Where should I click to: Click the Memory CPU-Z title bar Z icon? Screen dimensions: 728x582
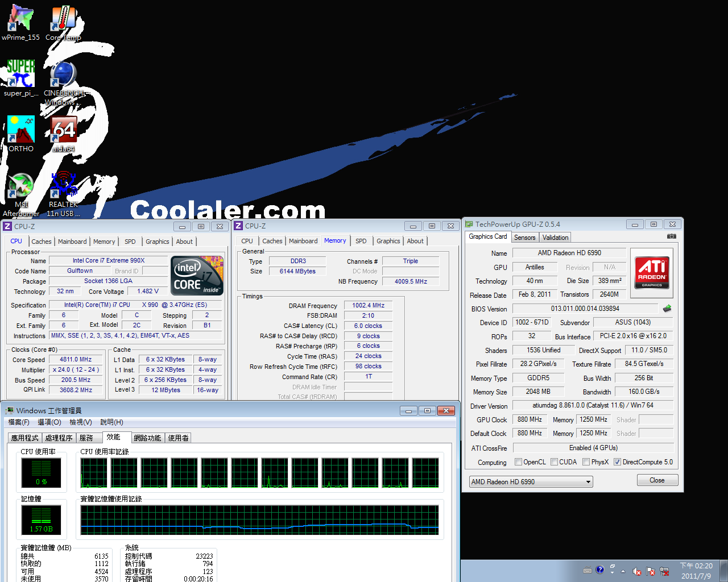point(238,226)
